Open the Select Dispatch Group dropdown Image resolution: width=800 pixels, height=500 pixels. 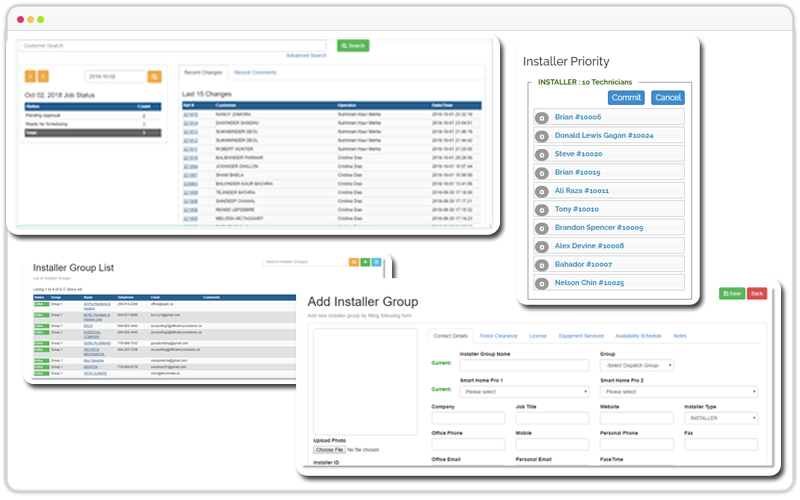pyautogui.click(x=637, y=366)
